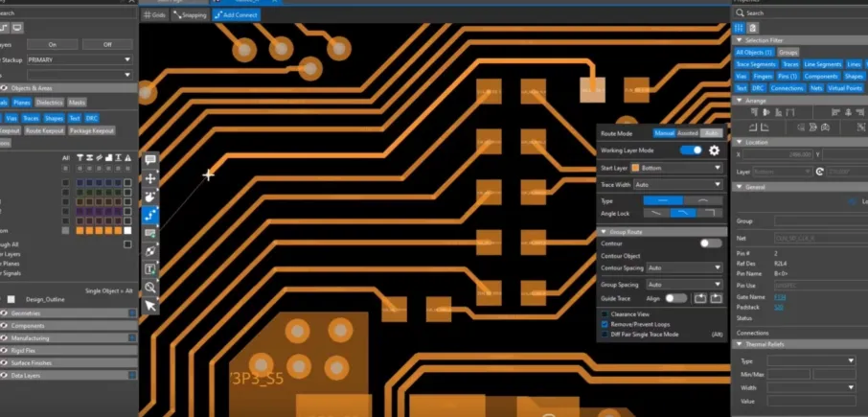Toggle the Dielectrics filter chip

[50, 103]
